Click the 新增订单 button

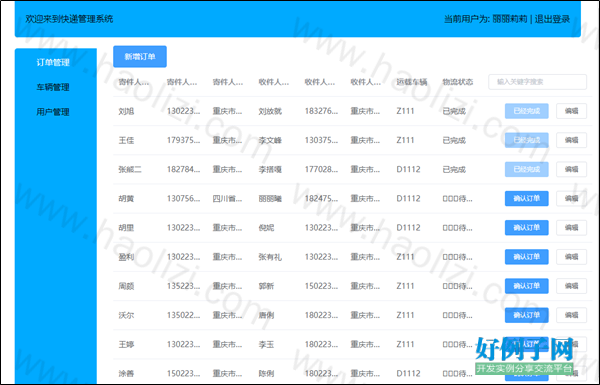pyautogui.click(x=140, y=57)
